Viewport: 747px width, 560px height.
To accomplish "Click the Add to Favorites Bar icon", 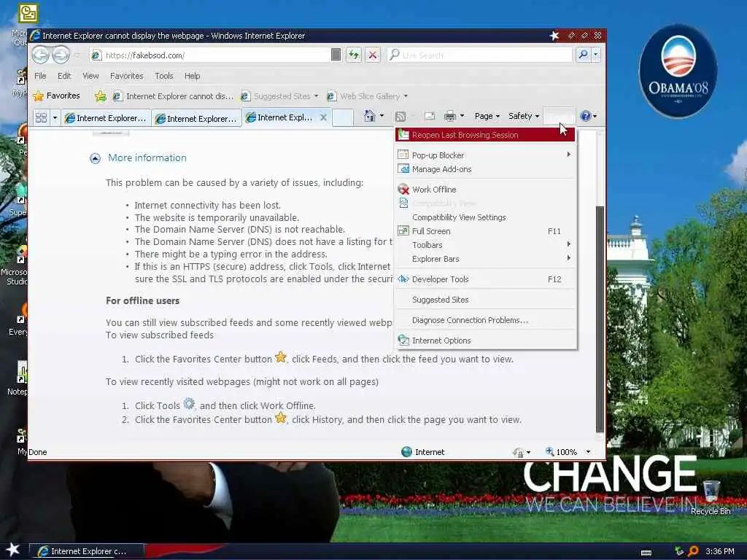I will point(101,96).
